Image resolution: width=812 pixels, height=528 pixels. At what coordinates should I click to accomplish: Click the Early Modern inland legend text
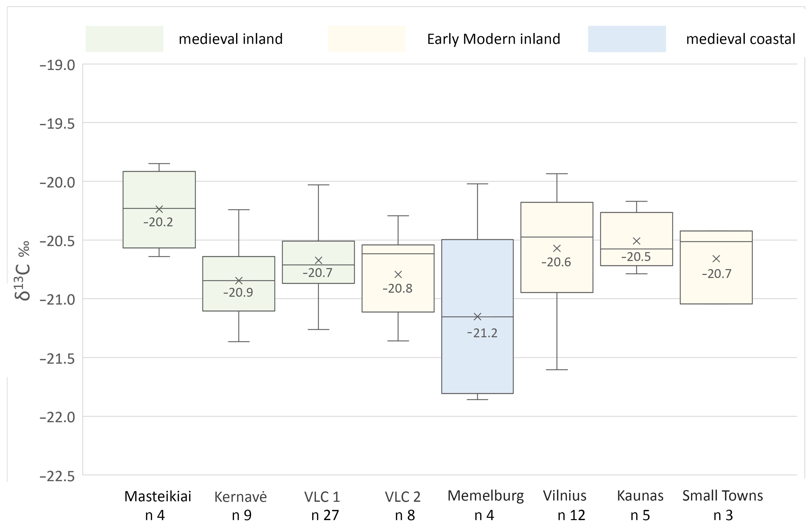click(493, 39)
